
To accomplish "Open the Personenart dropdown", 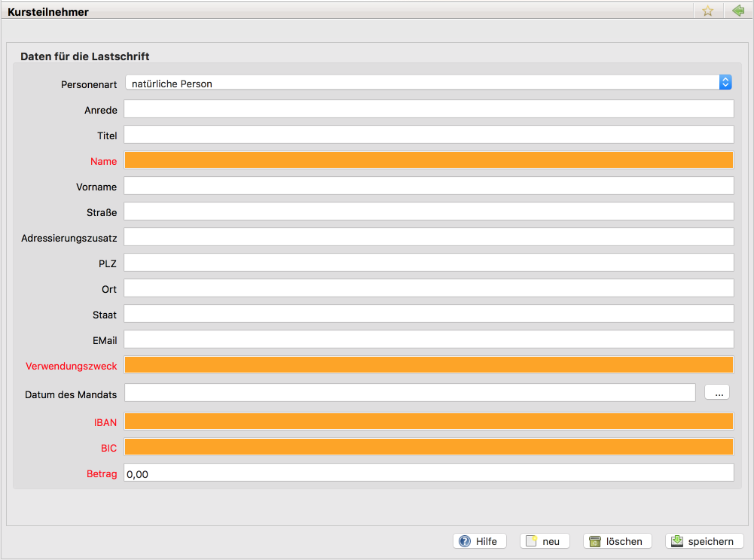I will (428, 83).
